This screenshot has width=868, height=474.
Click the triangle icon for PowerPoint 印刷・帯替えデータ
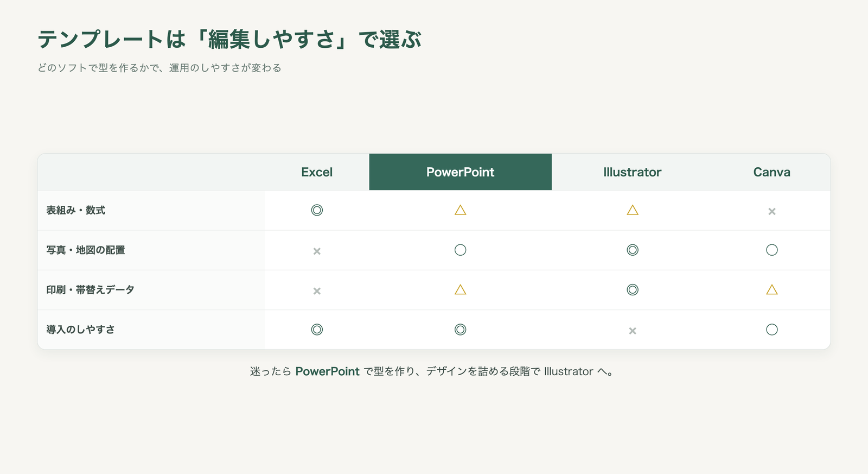[x=461, y=289]
